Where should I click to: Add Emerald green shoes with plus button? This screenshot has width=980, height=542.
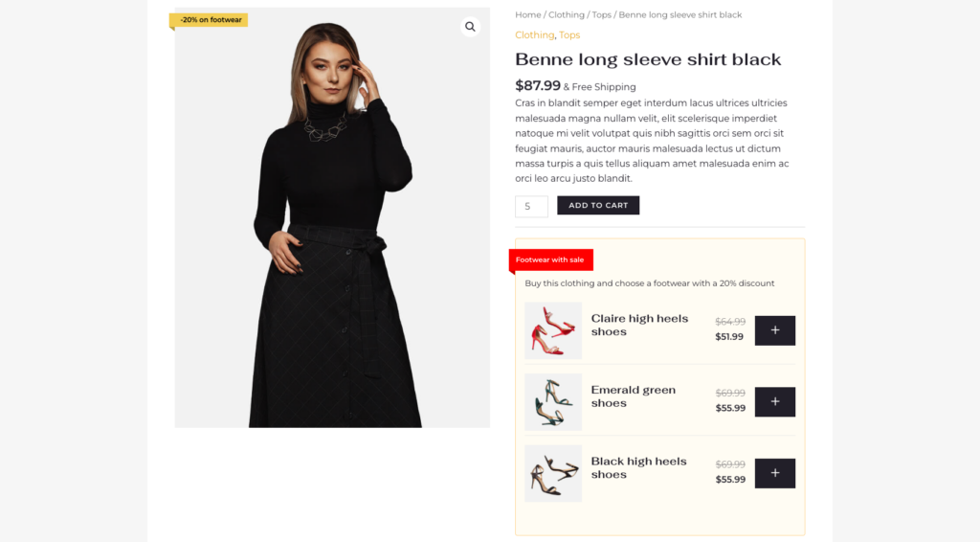click(774, 402)
